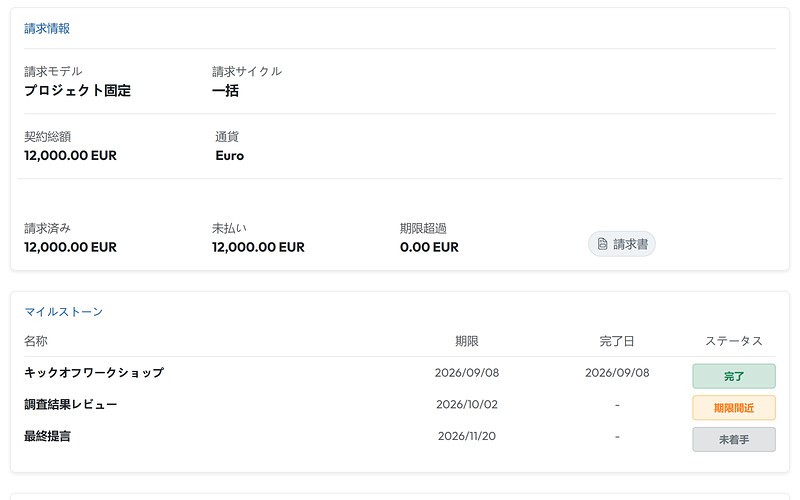Screen dimensions: 800x500
Task: Click the 一括 billing cycle value
Action: pyautogui.click(x=226, y=91)
